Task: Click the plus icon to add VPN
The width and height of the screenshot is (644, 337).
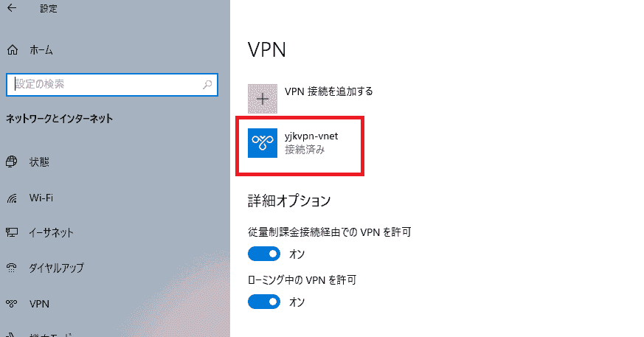Action: (263, 99)
